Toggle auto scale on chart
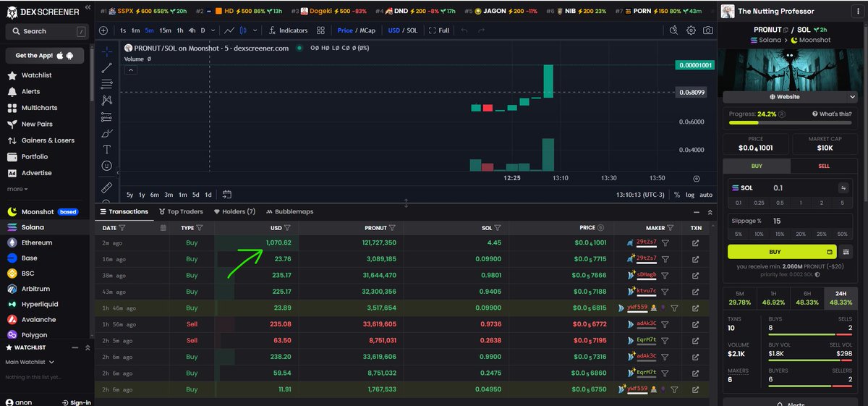Viewport: 868px width, 406px height. [x=706, y=195]
